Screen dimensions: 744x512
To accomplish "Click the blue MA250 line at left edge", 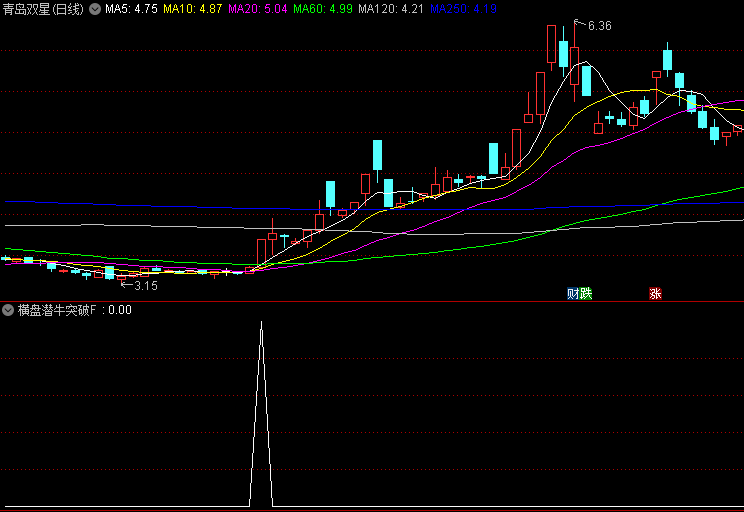I will [10, 202].
